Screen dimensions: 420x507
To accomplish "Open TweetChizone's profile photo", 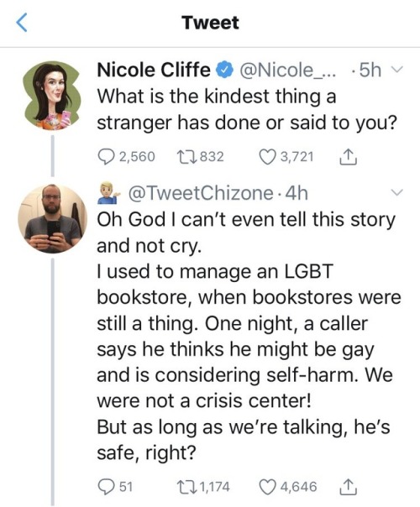I will 52,218.
